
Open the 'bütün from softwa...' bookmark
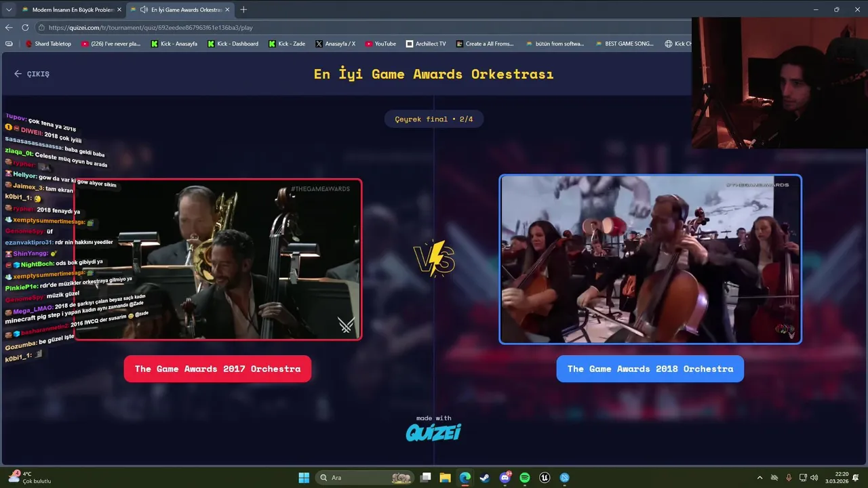555,43
